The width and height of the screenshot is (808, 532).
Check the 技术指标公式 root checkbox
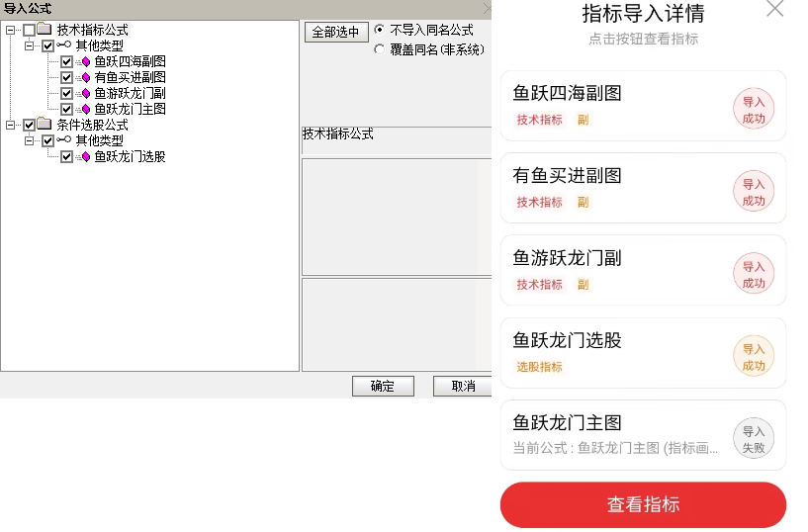pos(29,30)
